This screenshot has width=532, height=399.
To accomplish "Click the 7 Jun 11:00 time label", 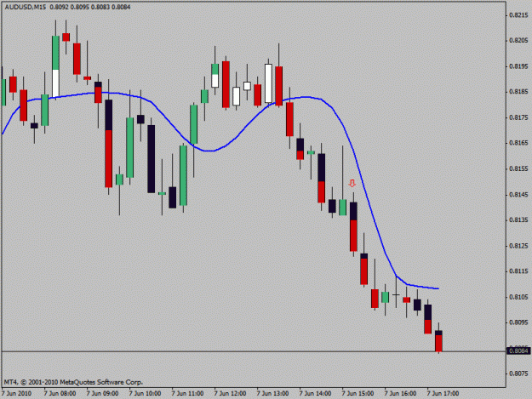I will [187, 393].
